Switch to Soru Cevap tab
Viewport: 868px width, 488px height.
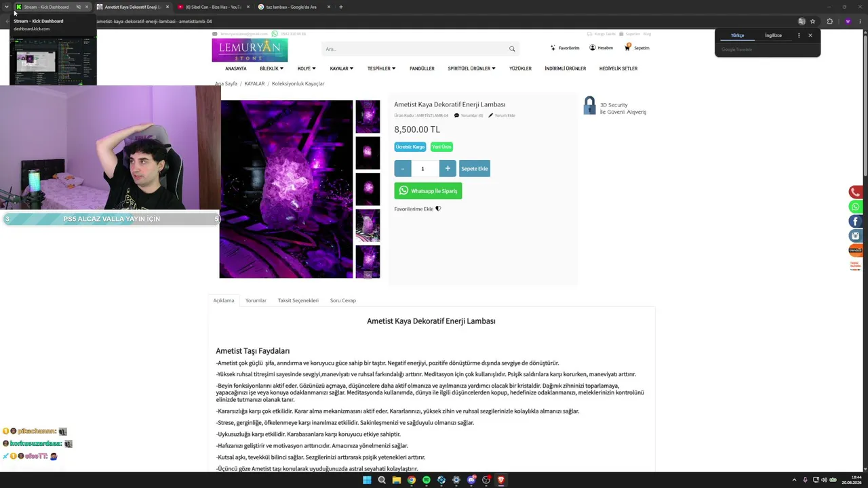coord(342,300)
